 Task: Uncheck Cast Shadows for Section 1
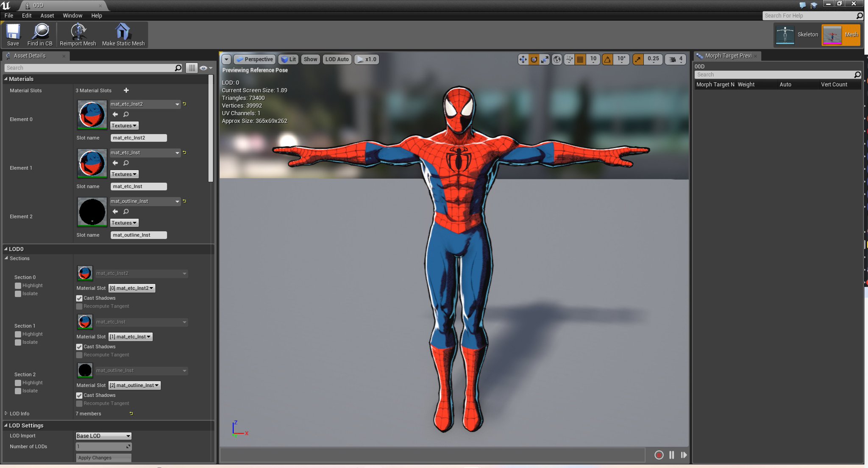[79, 347]
